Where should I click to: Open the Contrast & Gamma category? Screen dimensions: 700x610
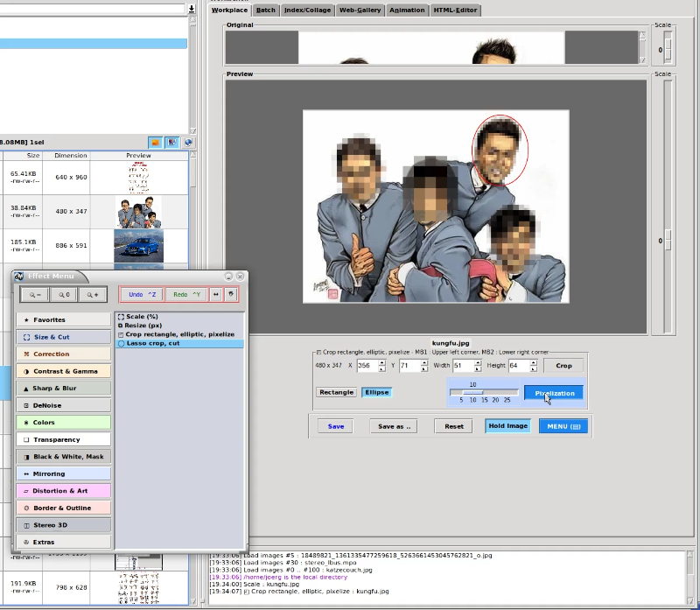63,371
